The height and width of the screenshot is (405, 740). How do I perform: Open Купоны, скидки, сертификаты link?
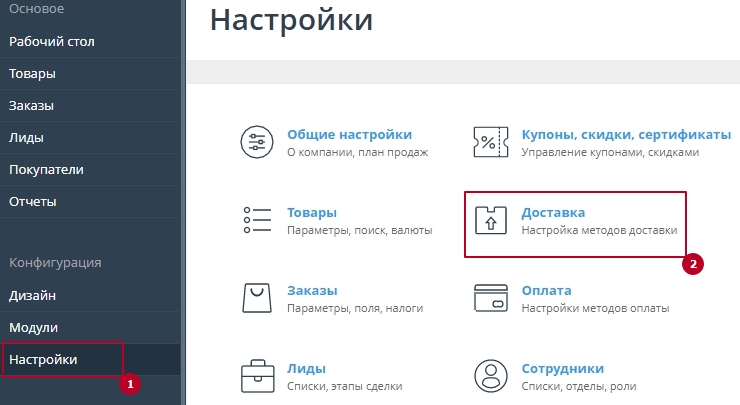point(626,134)
